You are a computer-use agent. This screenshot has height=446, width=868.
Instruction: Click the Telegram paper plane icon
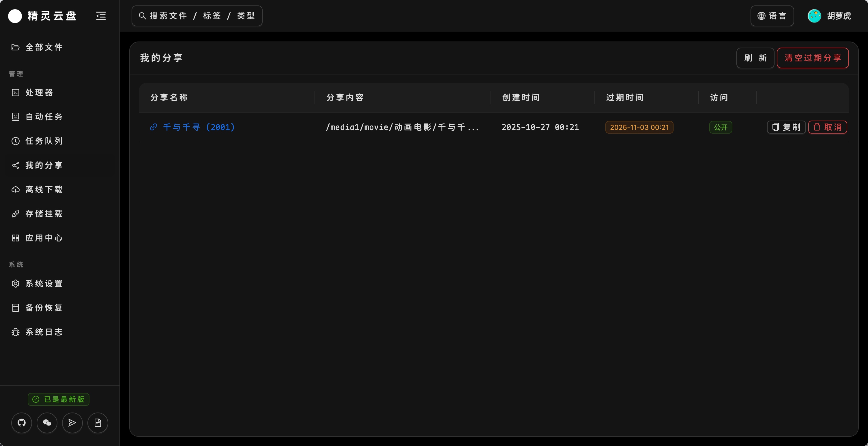click(72, 423)
